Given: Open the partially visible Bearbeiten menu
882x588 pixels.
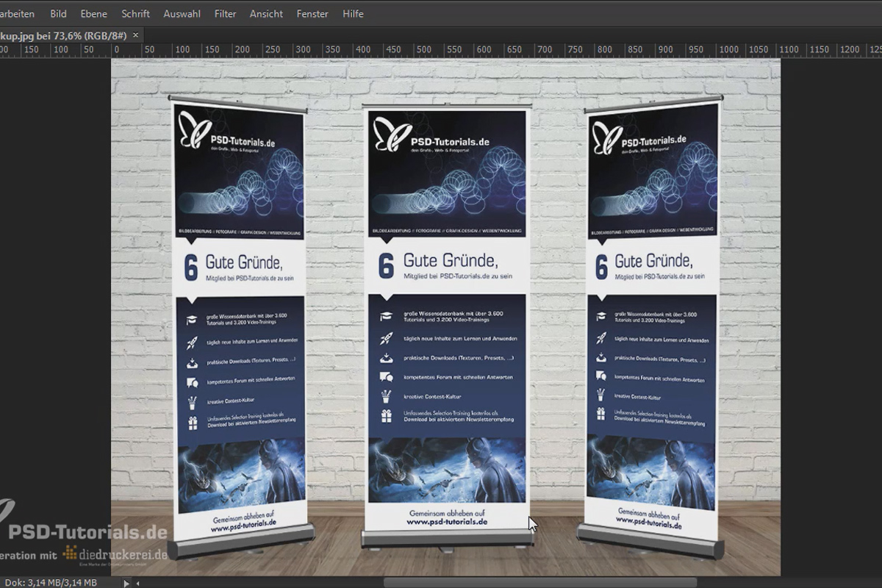Looking at the screenshot, I should 18,13.
